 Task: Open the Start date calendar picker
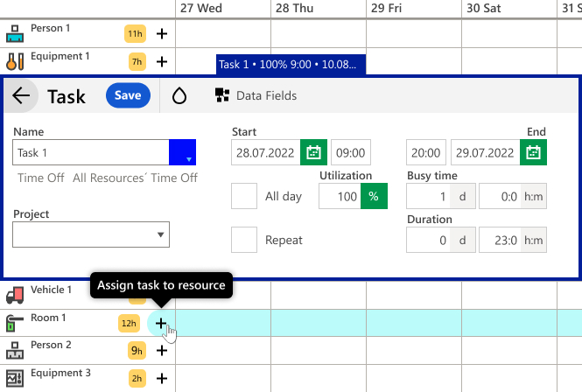[313, 152]
